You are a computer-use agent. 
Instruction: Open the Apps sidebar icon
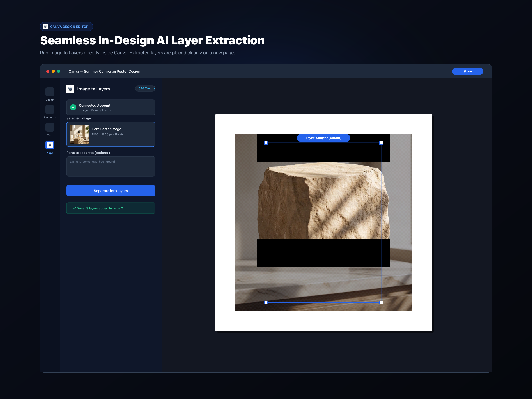point(50,145)
